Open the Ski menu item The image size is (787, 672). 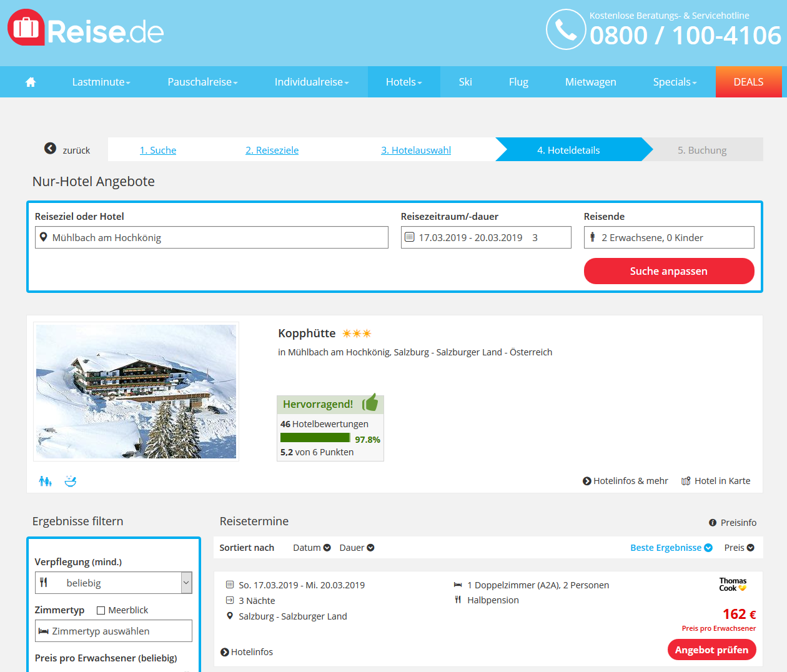[465, 82]
